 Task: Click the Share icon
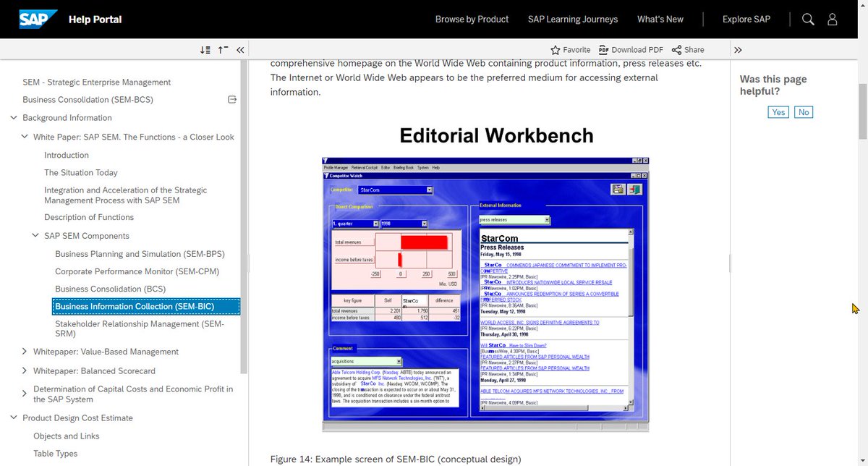click(x=676, y=50)
